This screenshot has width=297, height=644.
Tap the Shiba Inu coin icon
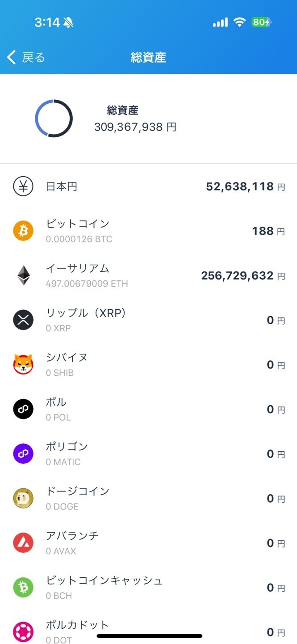[23, 364]
